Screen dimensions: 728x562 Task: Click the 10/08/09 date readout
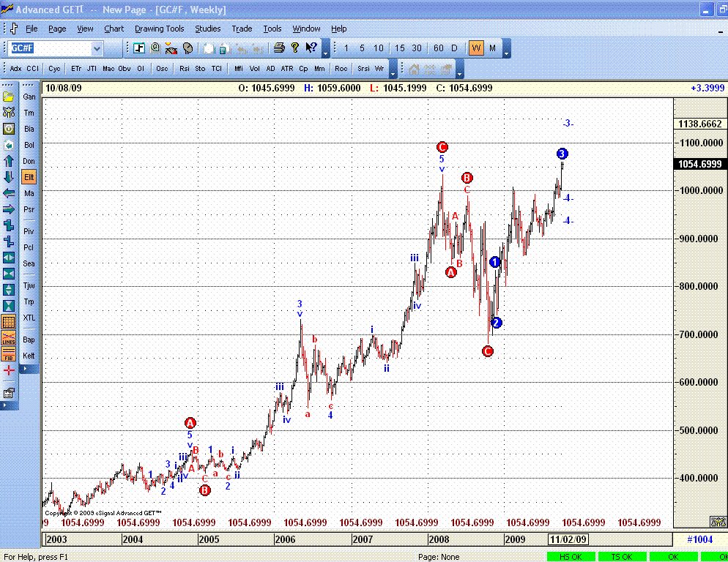click(x=64, y=88)
